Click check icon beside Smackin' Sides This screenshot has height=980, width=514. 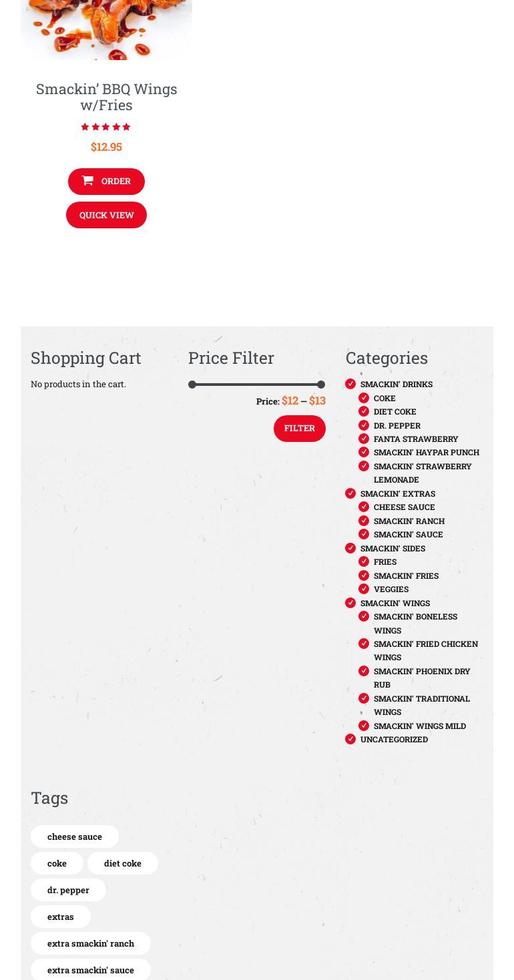tap(350, 548)
